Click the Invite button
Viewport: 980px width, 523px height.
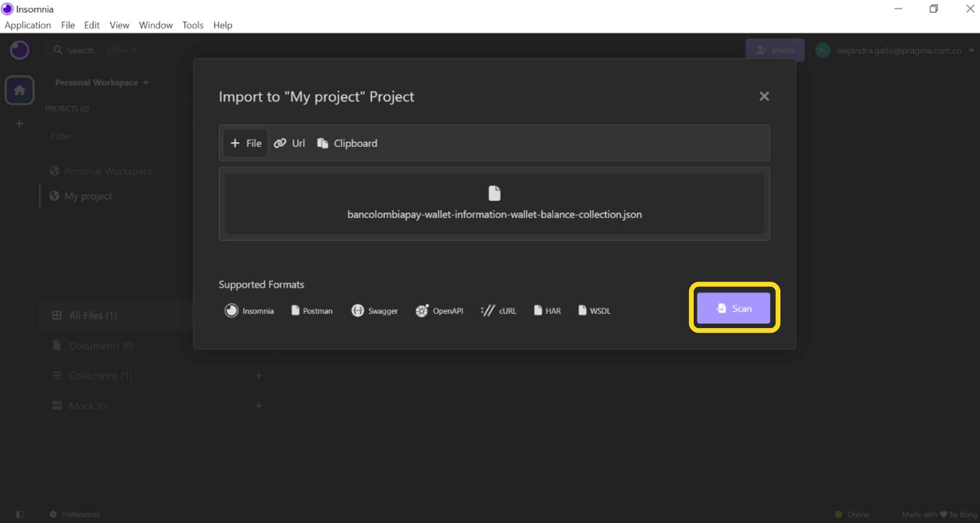(x=775, y=50)
